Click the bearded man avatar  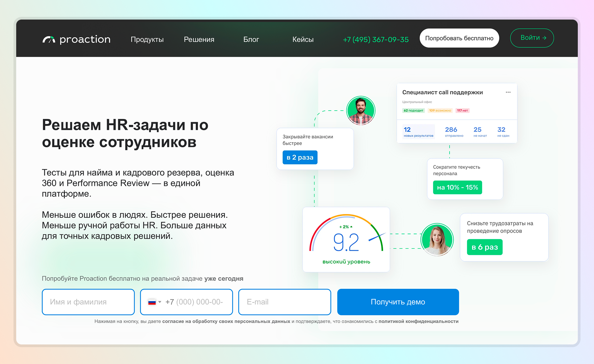pos(361,111)
